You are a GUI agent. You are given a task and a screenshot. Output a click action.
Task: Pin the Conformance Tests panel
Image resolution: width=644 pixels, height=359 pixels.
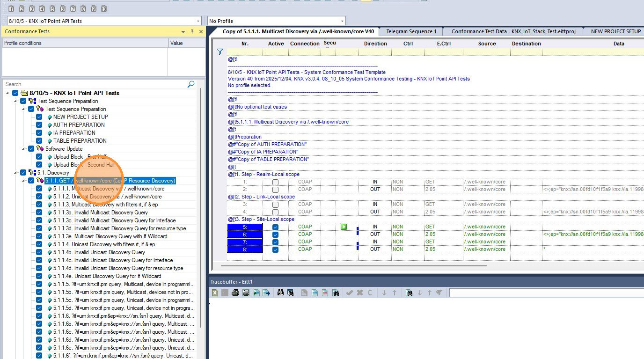pos(192,31)
